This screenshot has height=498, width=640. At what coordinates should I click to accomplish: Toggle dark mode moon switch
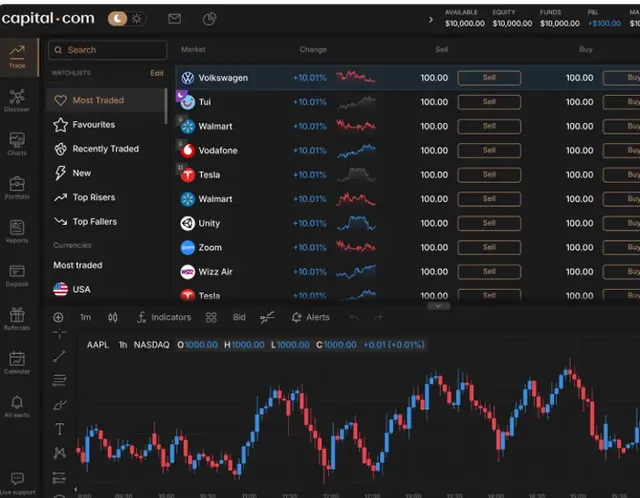(118, 19)
